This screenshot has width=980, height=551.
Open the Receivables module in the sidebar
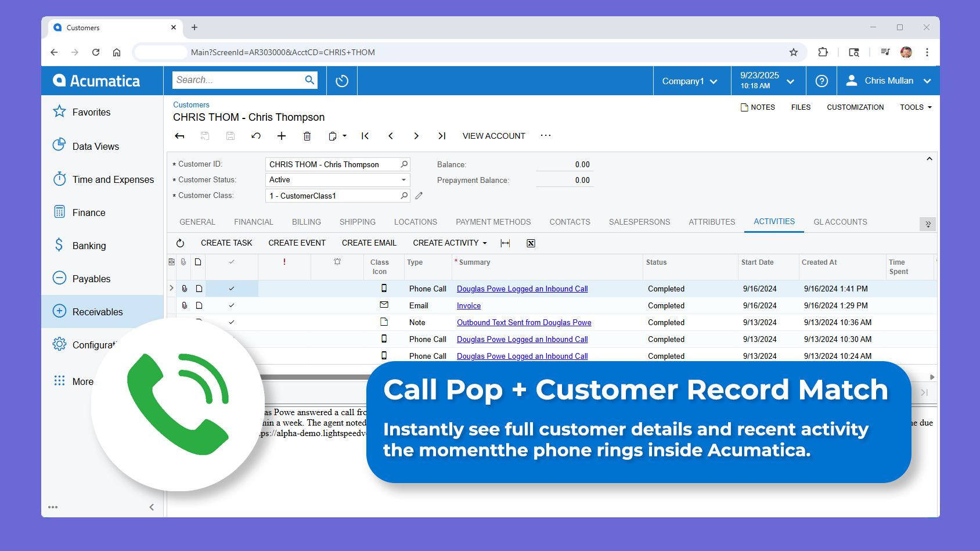click(x=97, y=311)
